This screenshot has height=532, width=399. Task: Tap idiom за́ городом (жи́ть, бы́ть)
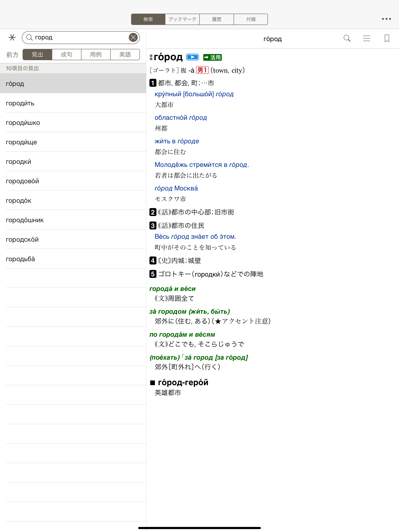coord(190,311)
